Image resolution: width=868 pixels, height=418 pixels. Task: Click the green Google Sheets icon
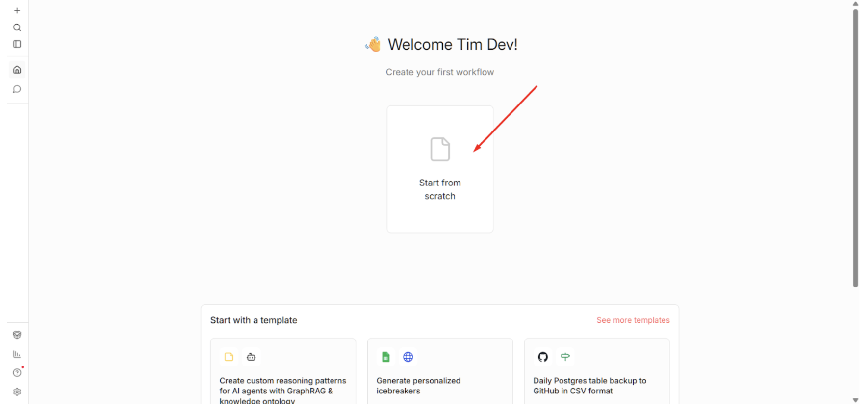(x=386, y=357)
